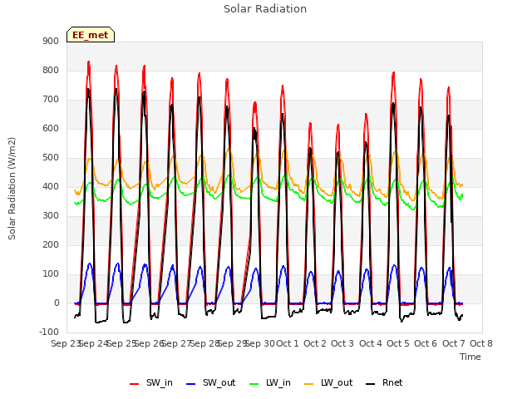Click the 500 y-axis tick label
This screenshot has width=532, height=399.
click(51, 158)
